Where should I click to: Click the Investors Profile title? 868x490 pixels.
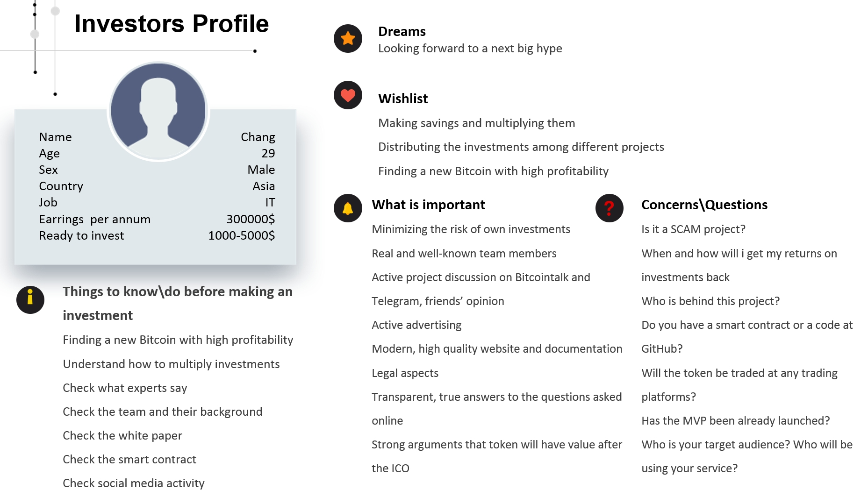pyautogui.click(x=172, y=24)
